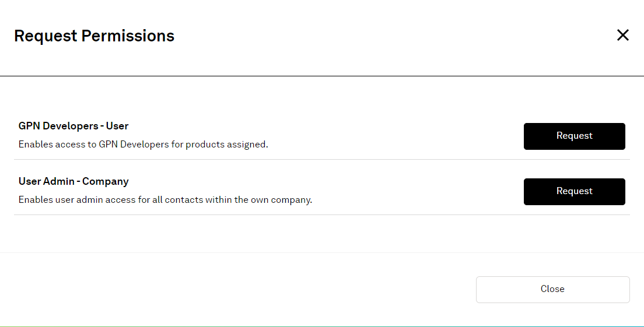Select the GPN Developers - User title
Image resolution: width=644 pixels, height=327 pixels.
pyautogui.click(x=73, y=126)
